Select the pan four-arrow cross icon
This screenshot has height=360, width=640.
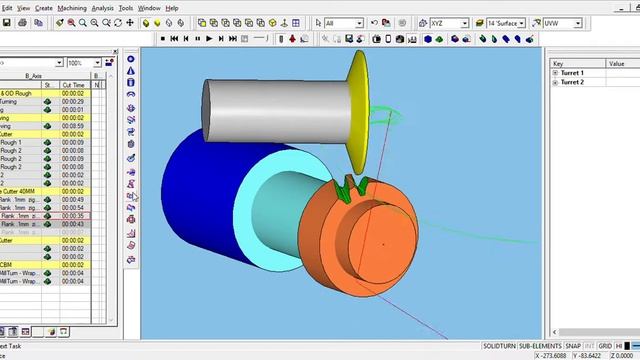point(130,23)
